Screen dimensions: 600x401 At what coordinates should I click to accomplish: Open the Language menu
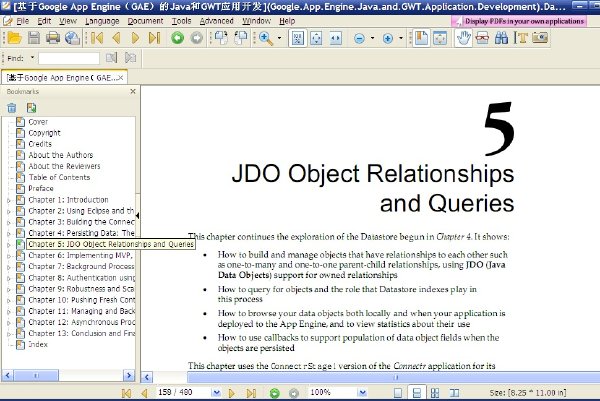pyautogui.click(x=102, y=21)
